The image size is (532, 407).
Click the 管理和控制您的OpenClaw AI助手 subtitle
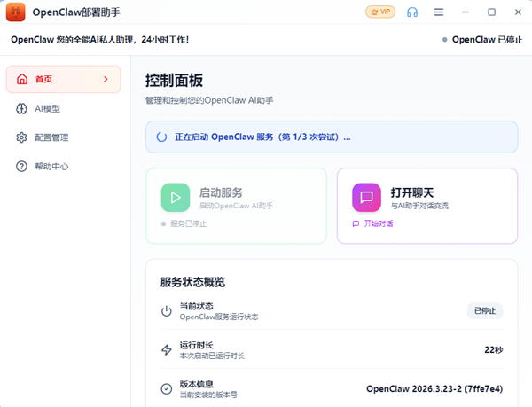tap(209, 100)
